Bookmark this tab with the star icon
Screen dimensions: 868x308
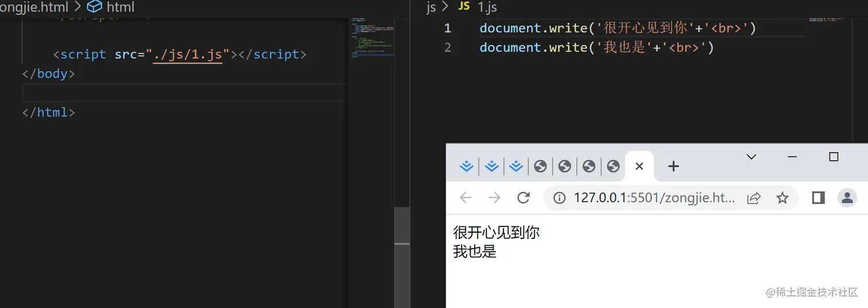pyautogui.click(x=782, y=198)
